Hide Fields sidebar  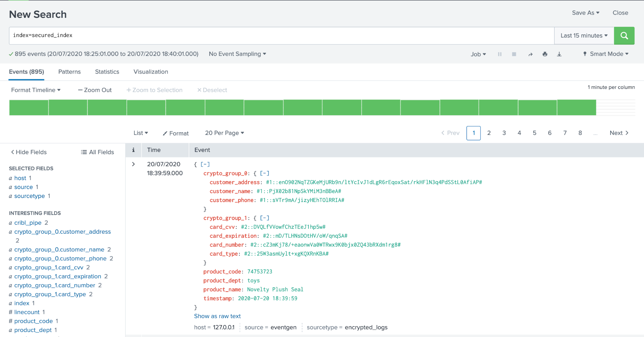point(29,152)
